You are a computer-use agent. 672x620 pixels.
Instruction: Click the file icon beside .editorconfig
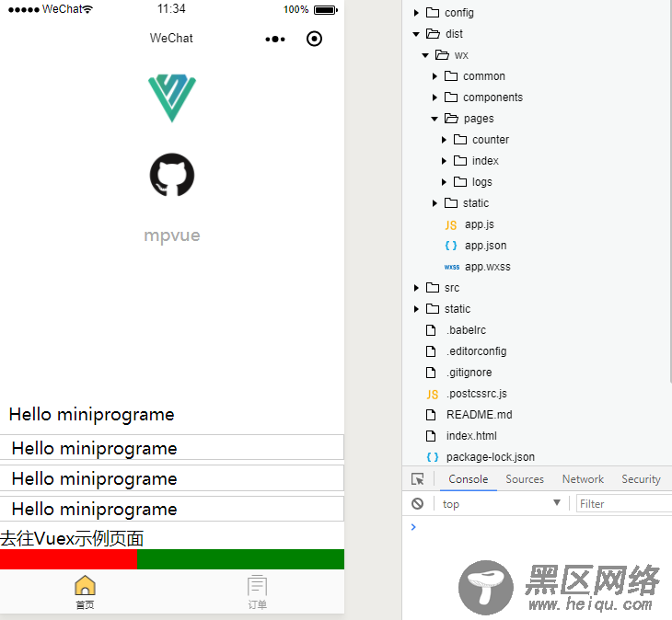click(x=431, y=351)
